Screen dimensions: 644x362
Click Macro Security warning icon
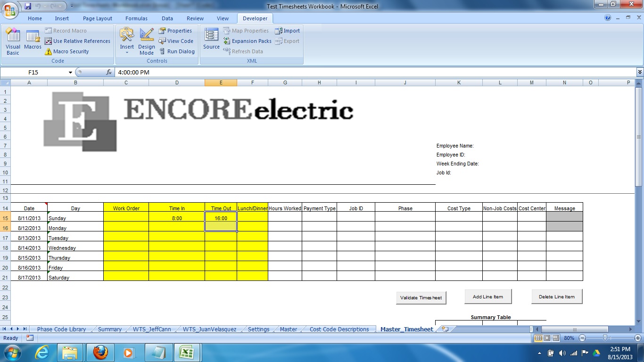[49, 51]
